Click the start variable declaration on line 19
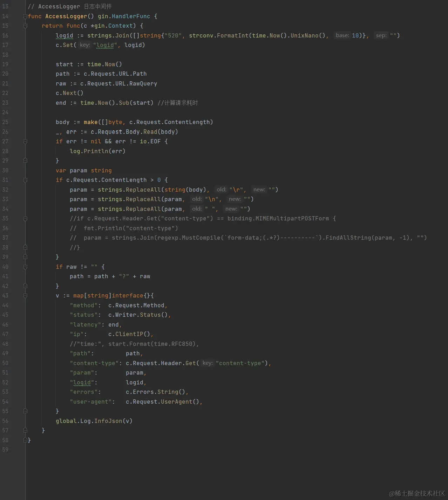The width and height of the screenshot is (448, 500). 65,64
